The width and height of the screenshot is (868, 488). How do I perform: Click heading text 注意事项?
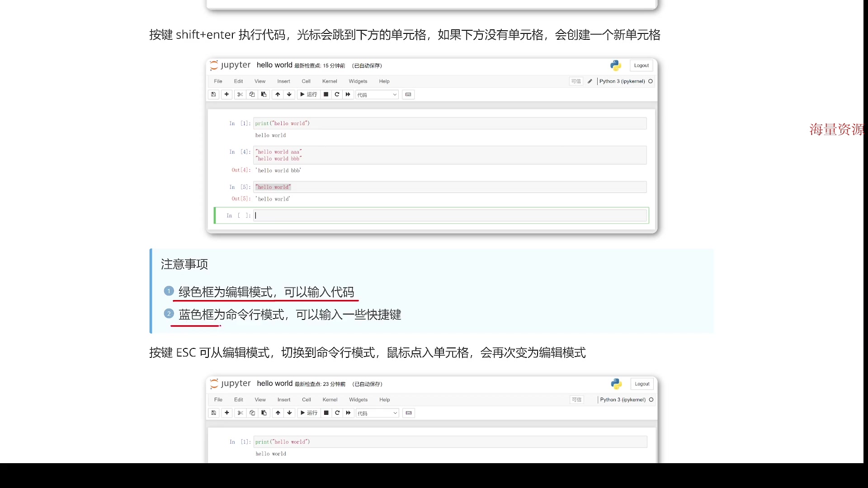pyautogui.click(x=184, y=264)
